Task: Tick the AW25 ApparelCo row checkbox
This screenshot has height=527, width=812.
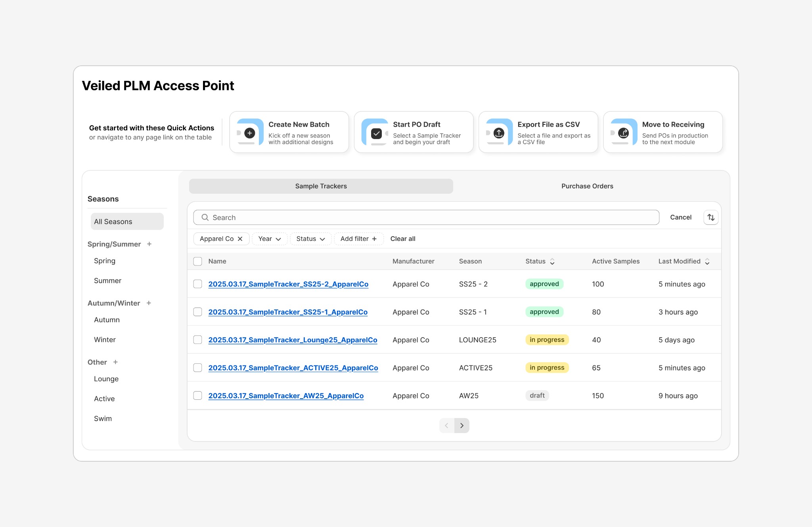Action: (x=197, y=396)
